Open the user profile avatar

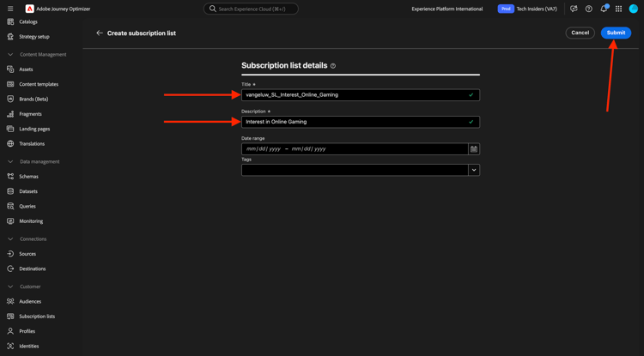point(634,9)
